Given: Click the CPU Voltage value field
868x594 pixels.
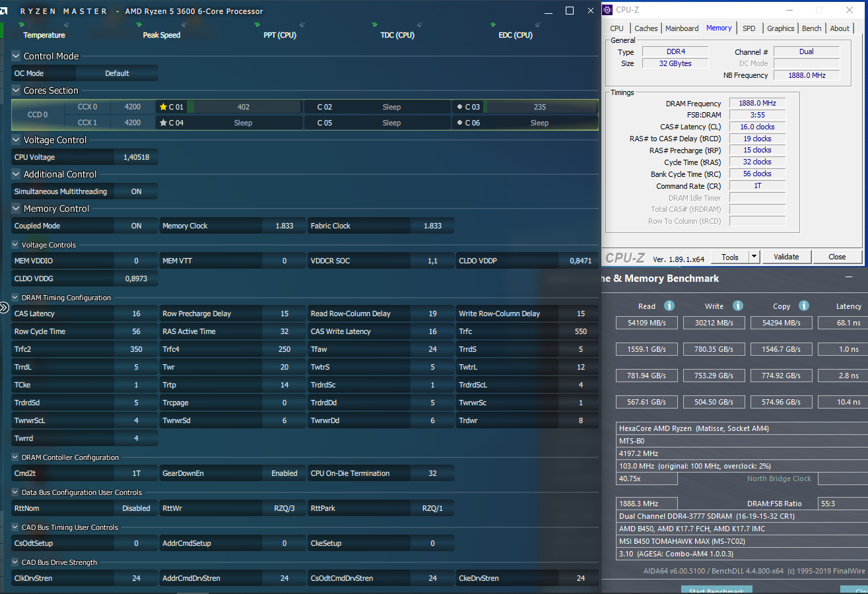Looking at the screenshot, I should pos(136,157).
